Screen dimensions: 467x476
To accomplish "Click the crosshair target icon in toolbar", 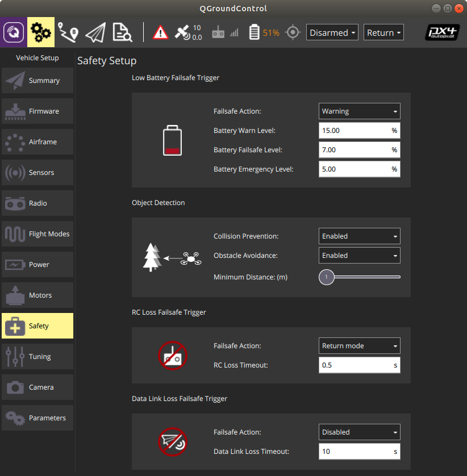I will [x=293, y=32].
